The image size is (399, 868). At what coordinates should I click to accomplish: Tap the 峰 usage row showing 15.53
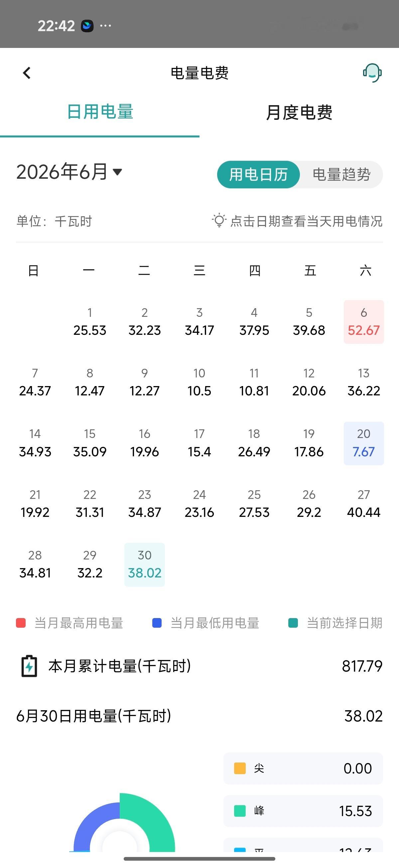pos(303,811)
